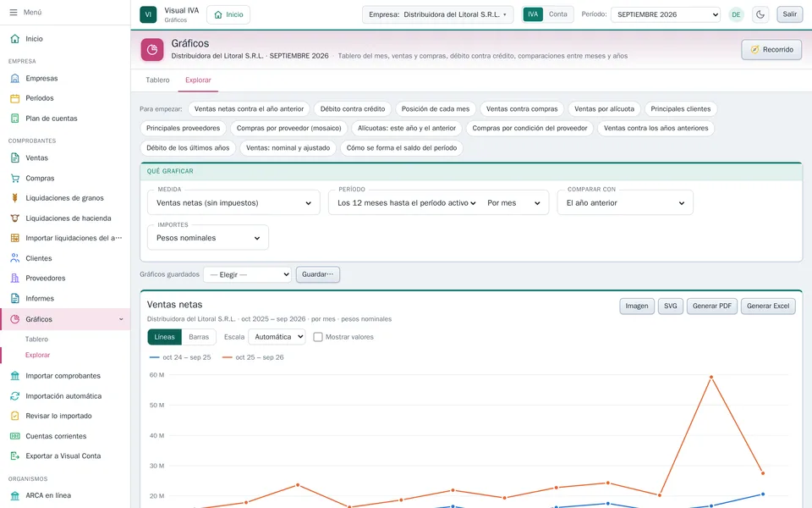Image resolution: width=812 pixels, height=508 pixels.
Task: Open Proveedores in the sidebar
Action: pos(65,279)
